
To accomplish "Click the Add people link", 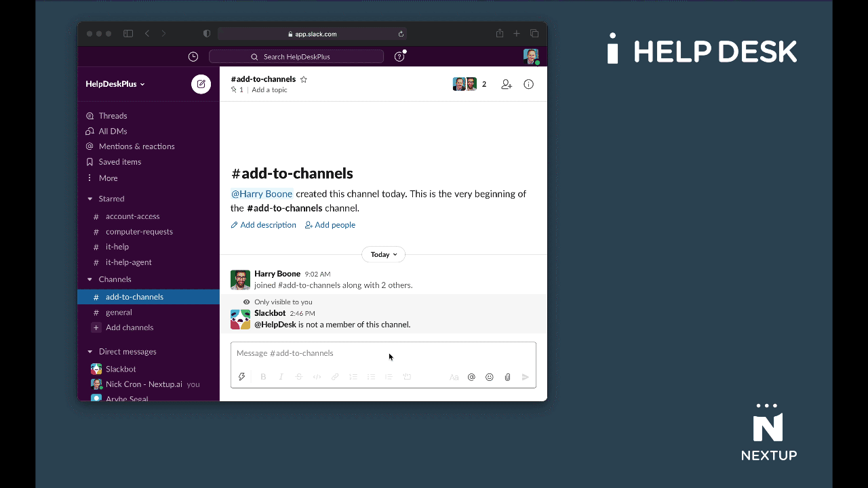I will click(x=330, y=225).
